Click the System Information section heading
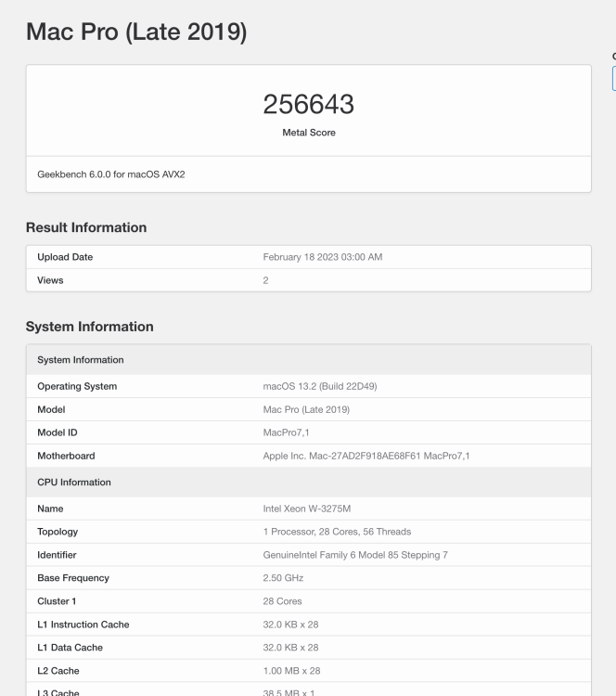The width and height of the screenshot is (616, 696). click(x=90, y=327)
